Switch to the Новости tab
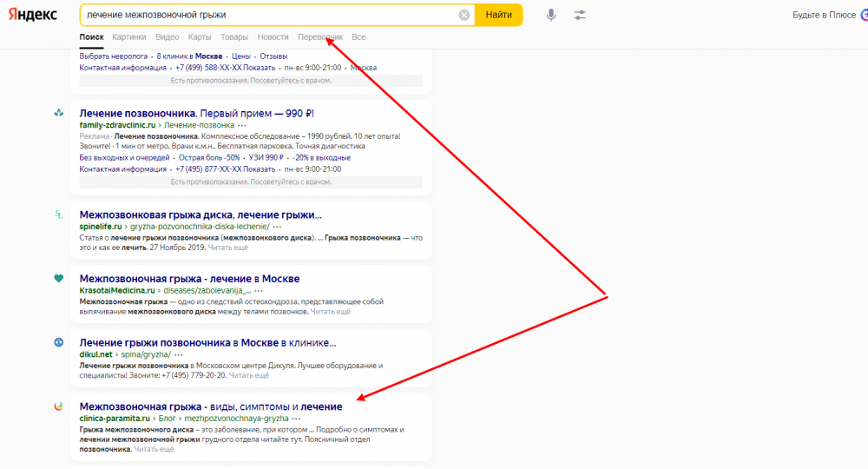 click(273, 37)
